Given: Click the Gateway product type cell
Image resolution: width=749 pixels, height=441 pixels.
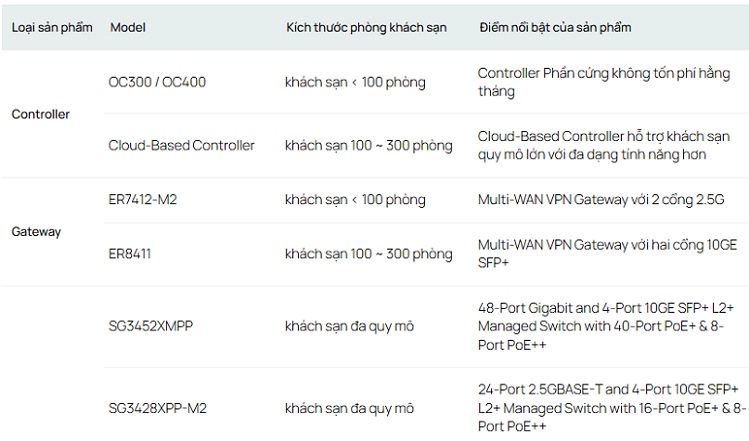Looking at the screenshot, I should click(x=36, y=232).
